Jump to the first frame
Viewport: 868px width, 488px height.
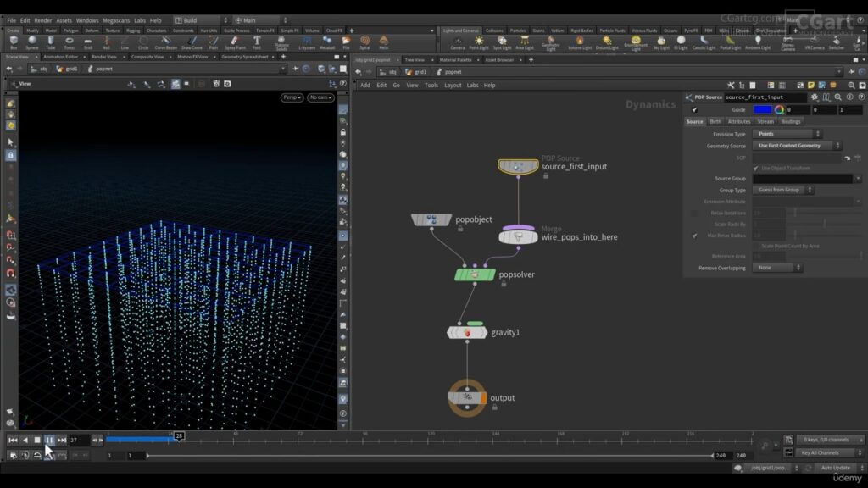pyautogui.click(x=13, y=440)
